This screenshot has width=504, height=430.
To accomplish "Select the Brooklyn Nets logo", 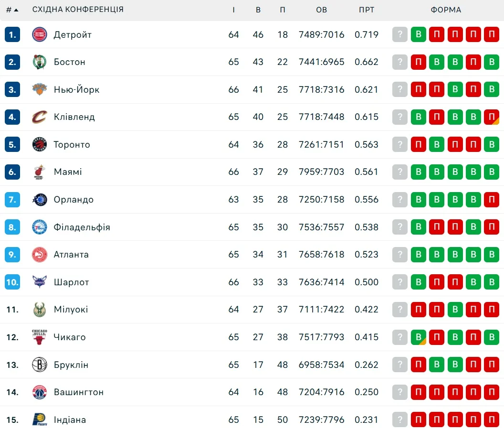I will click(x=40, y=365).
